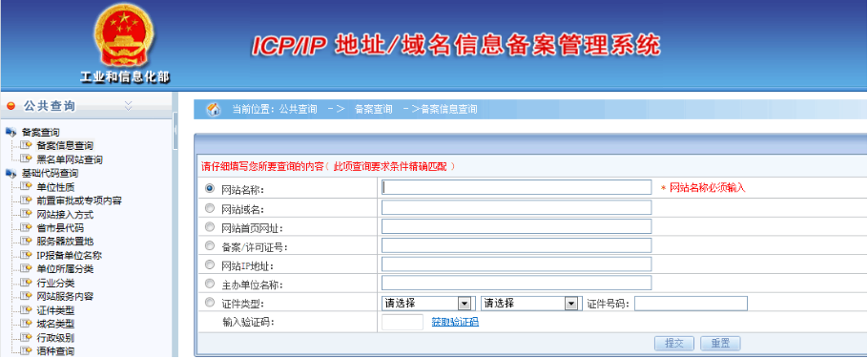Click the 备案/许可证号 input field
This screenshot has height=359, width=868.
[x=516, y=245]
